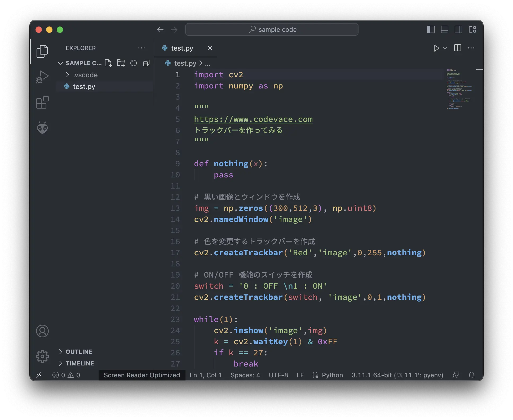
Task: Open notifications with the bell icon
Action: click(x=472, y=375)
